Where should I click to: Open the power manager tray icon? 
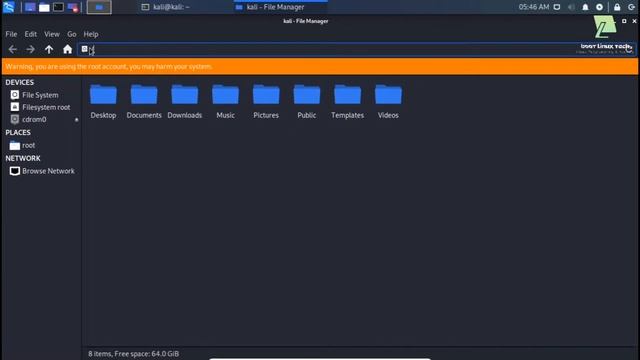[x=599, y=7]
